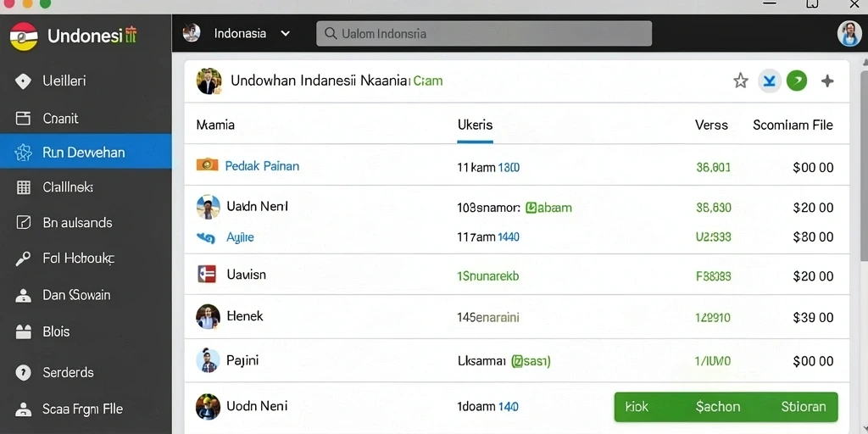Click the Sbioran button in green bar
868x434 pixels.
click(804, 407)
